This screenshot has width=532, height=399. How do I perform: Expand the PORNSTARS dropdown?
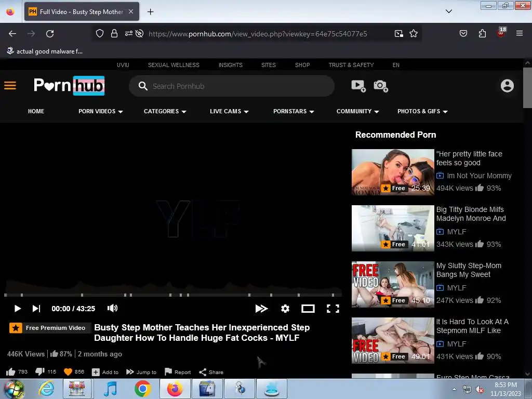(x=294, y=111)
